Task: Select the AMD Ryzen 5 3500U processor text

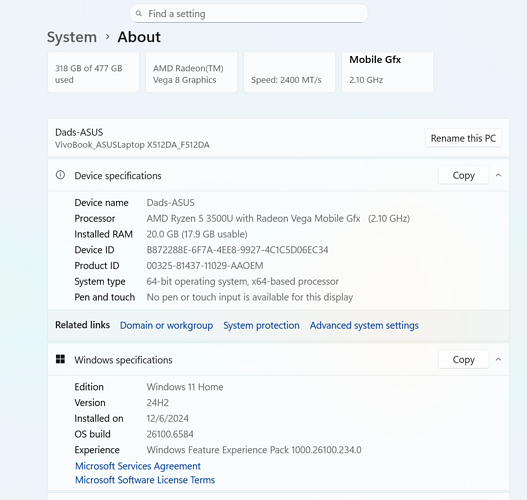Action: coord(278,218)
